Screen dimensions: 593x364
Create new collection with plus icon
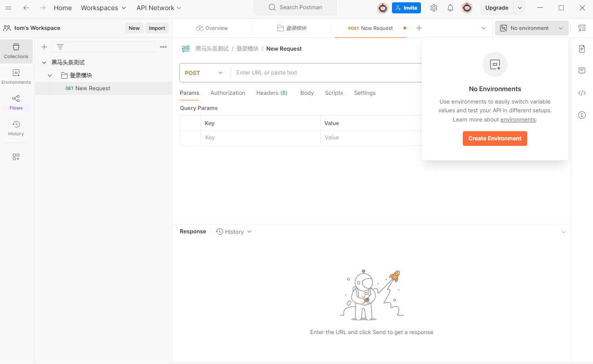[44, 47]
